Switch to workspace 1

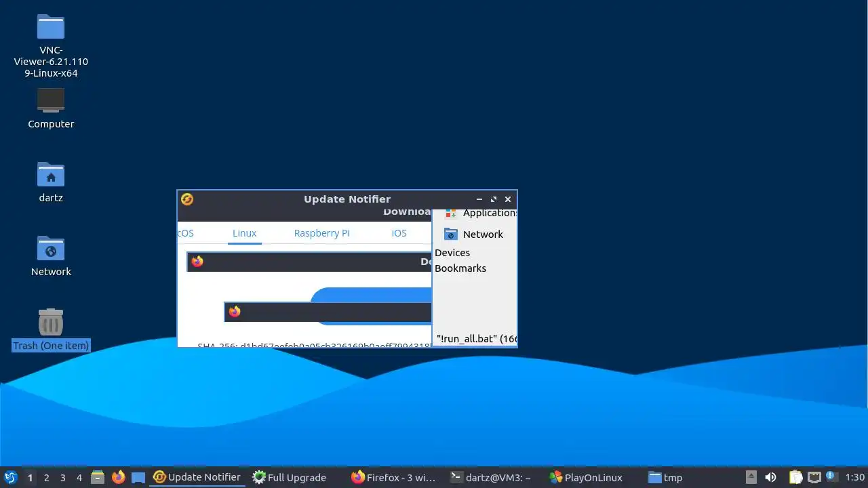(x=30, y=477)
